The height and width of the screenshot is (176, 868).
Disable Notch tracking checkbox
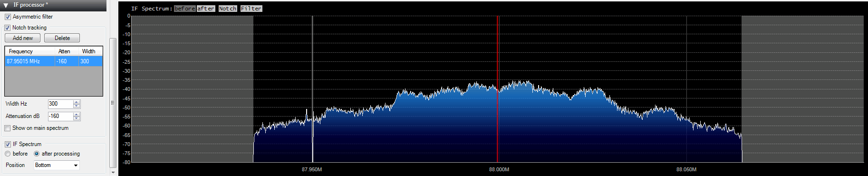[8, 28]
